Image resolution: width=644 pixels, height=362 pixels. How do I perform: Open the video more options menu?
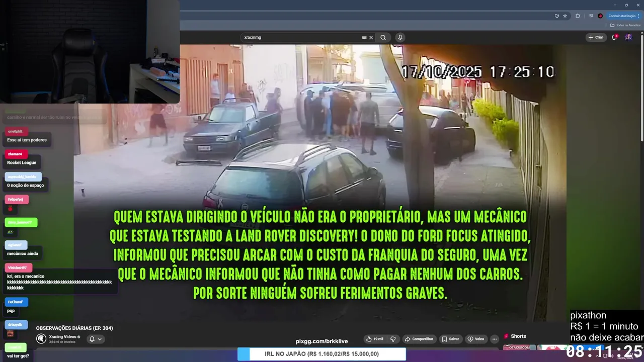click(495, 339)
